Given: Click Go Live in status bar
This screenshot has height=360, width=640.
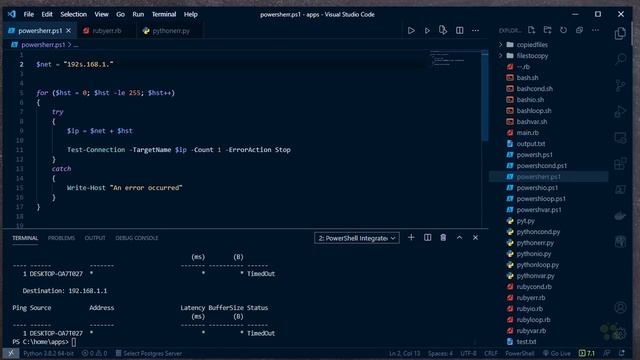Looking at the screenshot, I should point(557,353).
